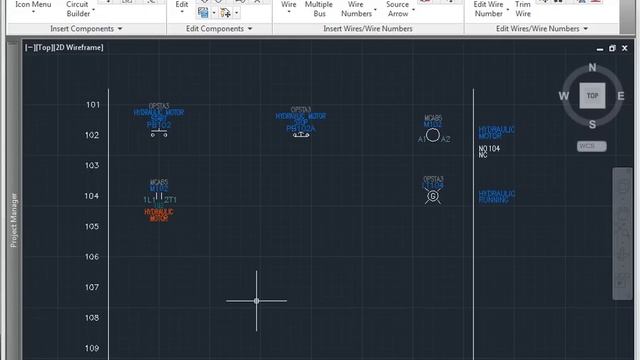Launch the Circuit Builder tool
Viewport: 640px width, 360px height.
click(77, 9)
